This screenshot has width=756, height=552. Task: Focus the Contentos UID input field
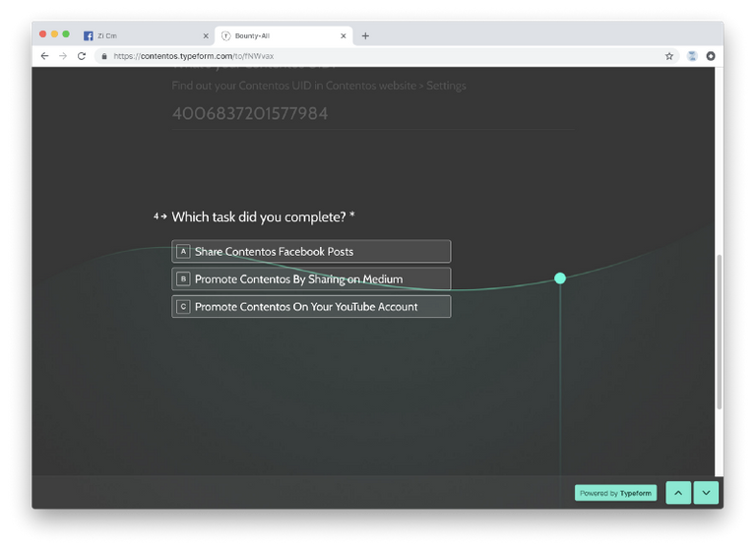(x=373, y=114)
